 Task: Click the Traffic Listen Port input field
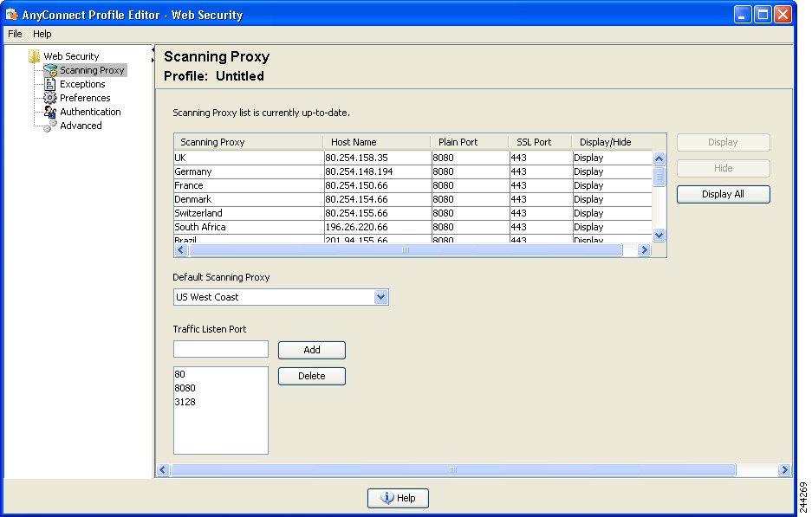tap(221, 349)
